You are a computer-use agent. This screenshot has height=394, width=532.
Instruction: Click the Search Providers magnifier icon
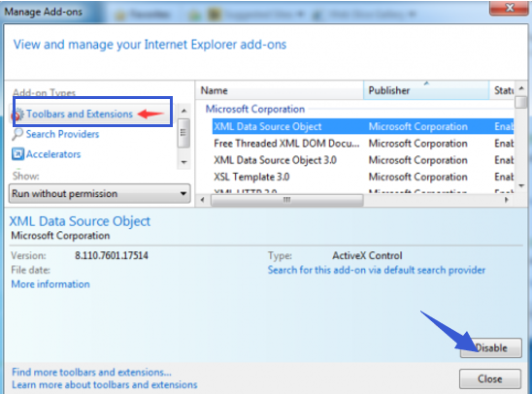17,134
